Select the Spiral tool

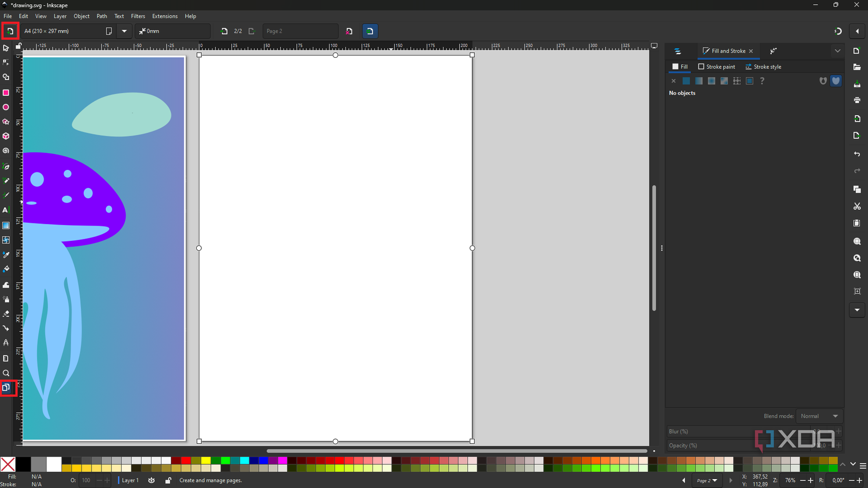(x=6, y=151)
